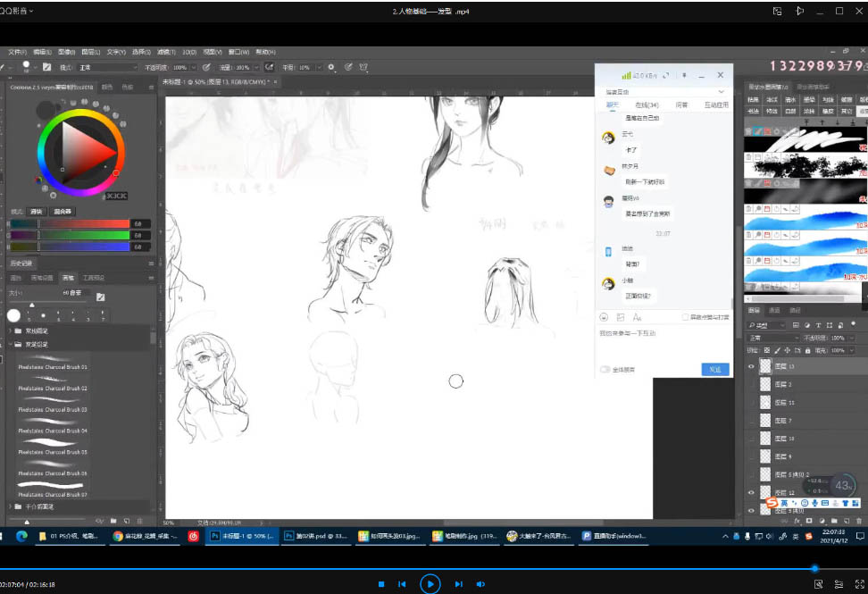
Task: Open the brush preset picker
Action: point(28,67)
